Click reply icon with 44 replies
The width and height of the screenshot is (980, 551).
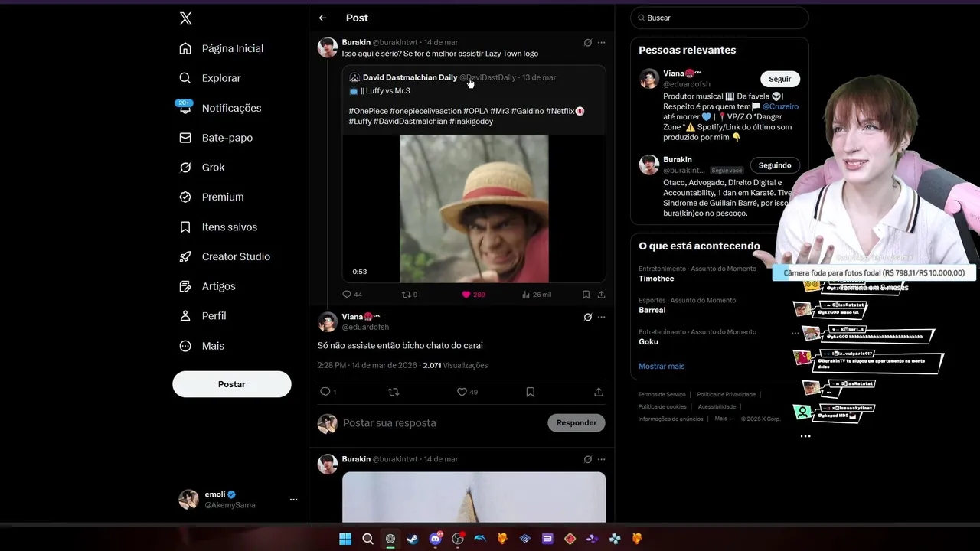(x=352, y=295)
